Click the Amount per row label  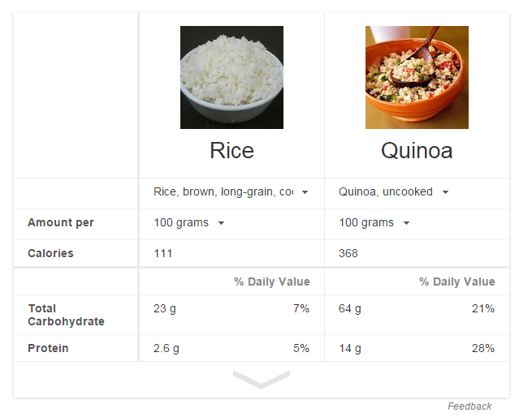(x=61, y=222)
